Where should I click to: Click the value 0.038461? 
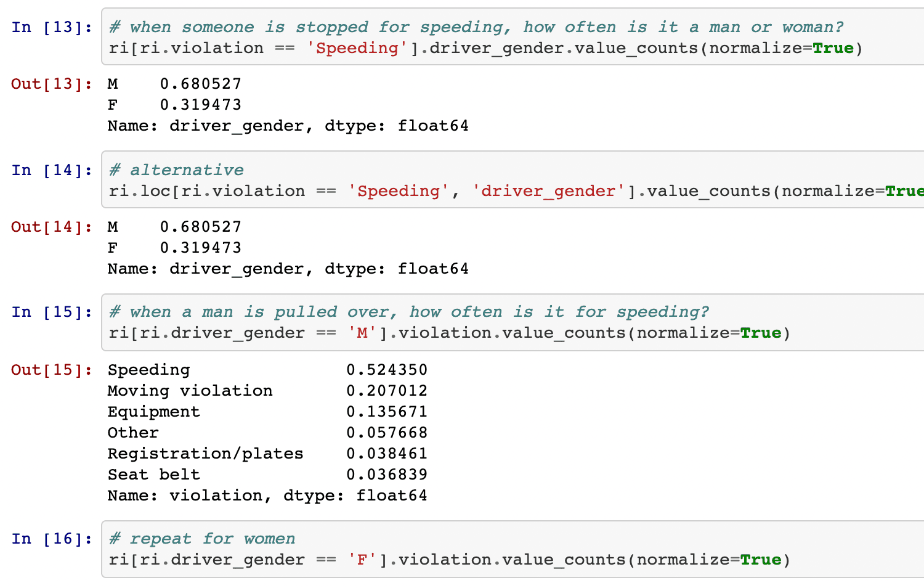point(387,454)
